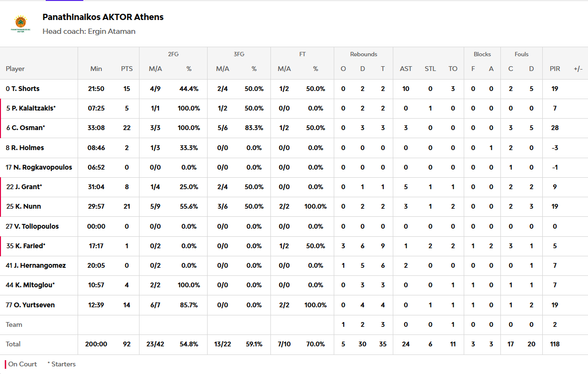This screenshot has width=588, height=374.
Task: Open C. Osman's player page
Action: 28,128
